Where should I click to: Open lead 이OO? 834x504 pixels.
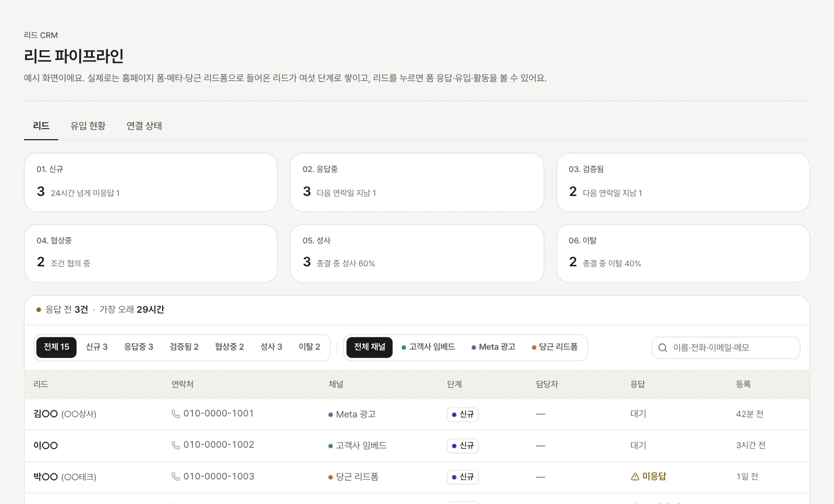click(x=45, y=446)
